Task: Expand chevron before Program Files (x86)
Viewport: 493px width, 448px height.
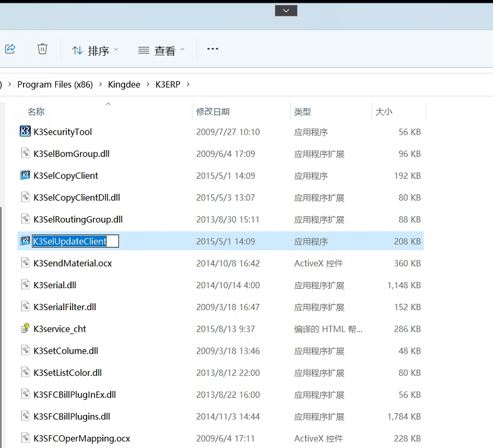Action: [10, 84]
